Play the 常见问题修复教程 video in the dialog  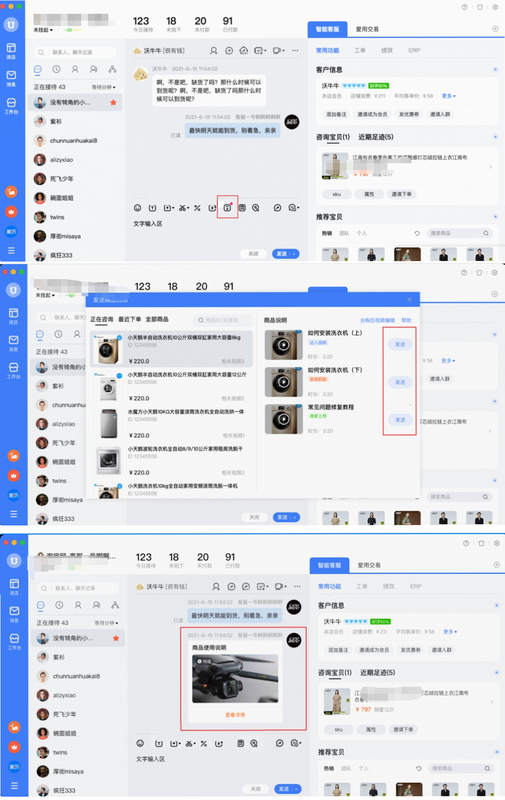(284, 419)
